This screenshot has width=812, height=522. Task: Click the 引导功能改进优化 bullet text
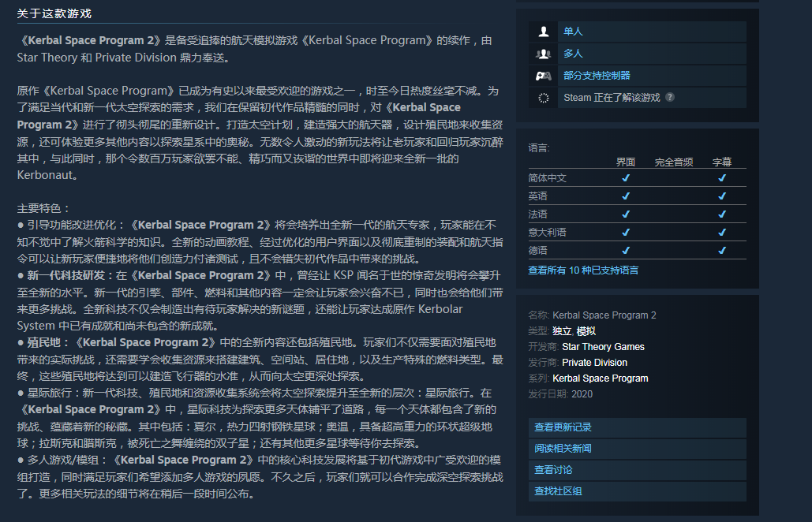[71, 225]
